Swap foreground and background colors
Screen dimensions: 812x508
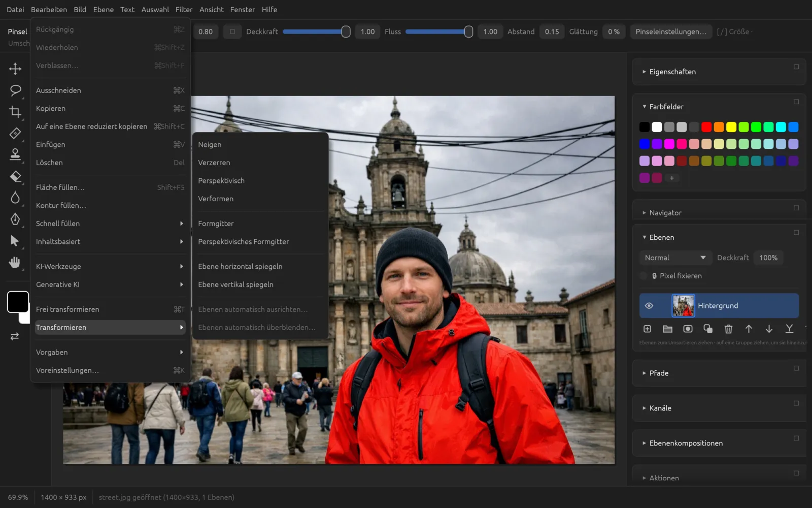coord(15,336)
